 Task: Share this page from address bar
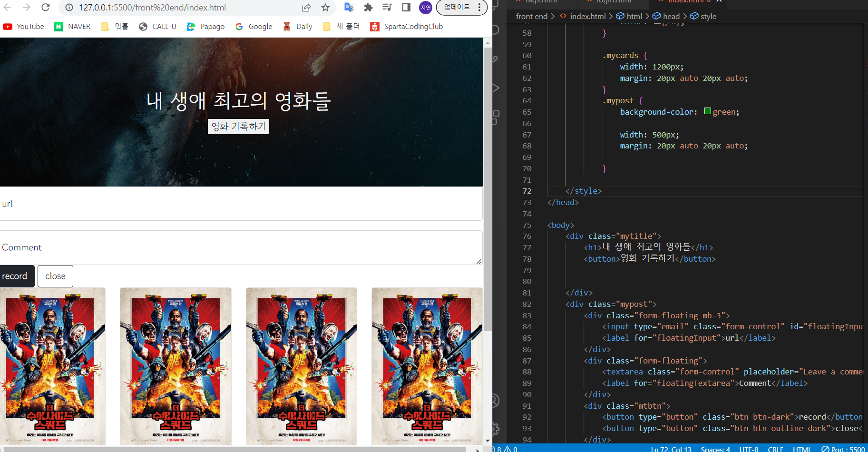(306, 8)
